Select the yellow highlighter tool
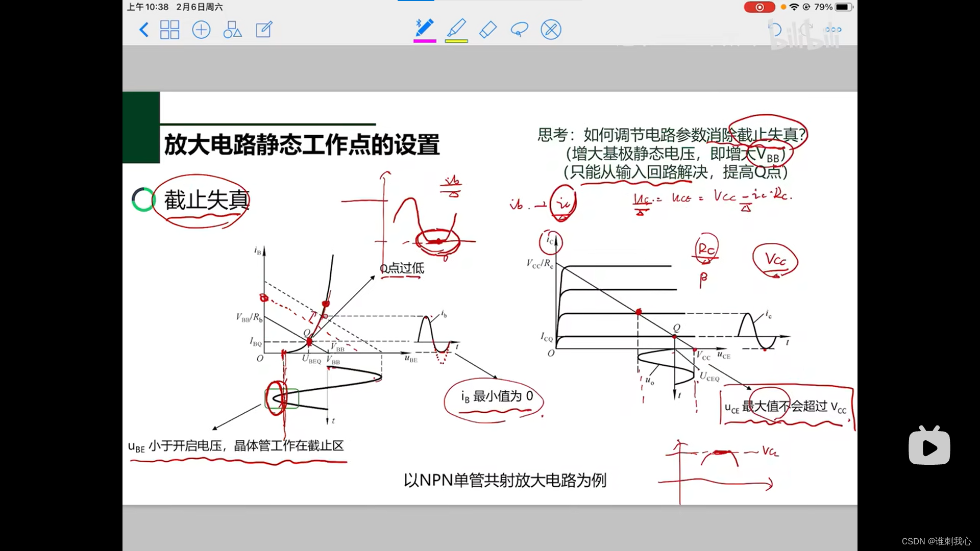980x551 pixels. 456,28
